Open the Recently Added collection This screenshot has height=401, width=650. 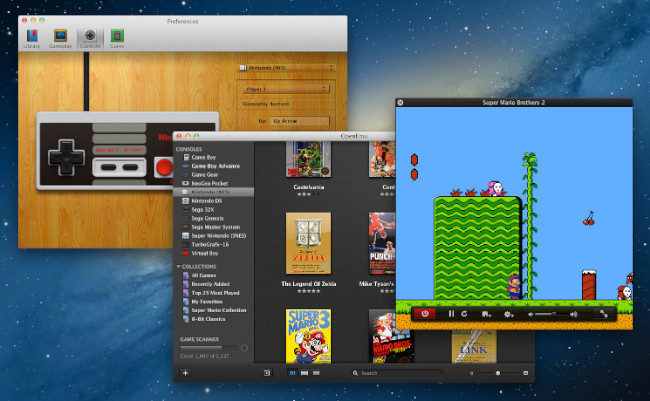[x=213, y=284]
